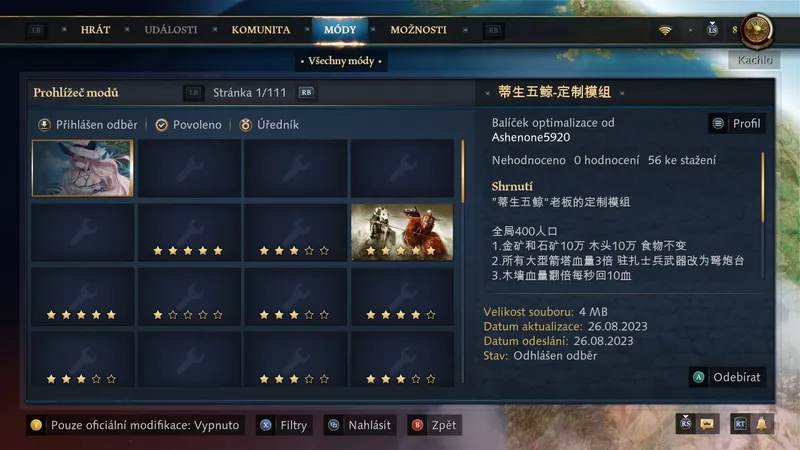Click the Nahlásit report button
The width and height of the screenshot is (800, 450).
pyautogui.click(x=359, y=425)
